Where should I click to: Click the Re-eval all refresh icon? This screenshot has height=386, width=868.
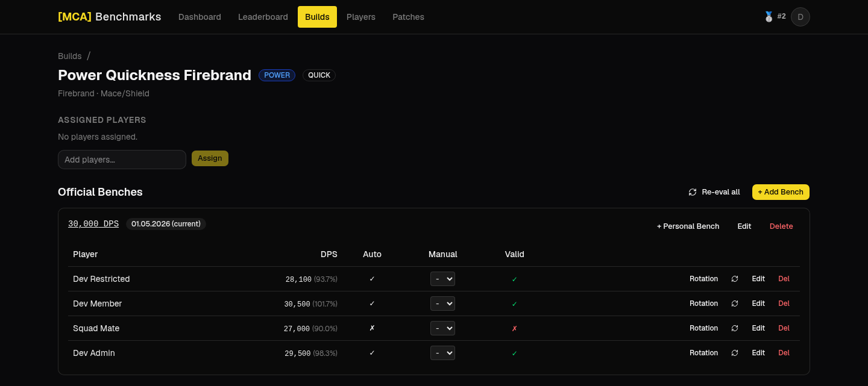(693, 192)
